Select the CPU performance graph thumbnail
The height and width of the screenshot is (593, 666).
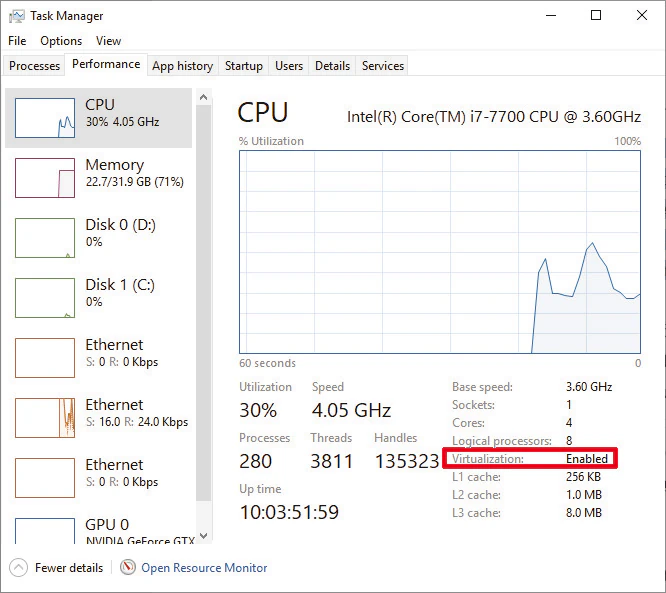(45, 118)
